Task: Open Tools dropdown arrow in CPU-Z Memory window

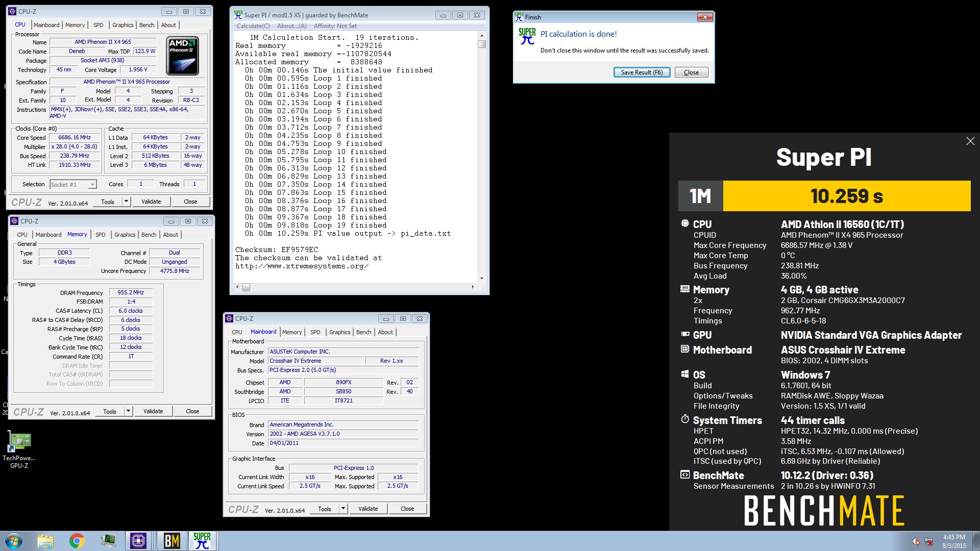Action: tap(128, 411)
